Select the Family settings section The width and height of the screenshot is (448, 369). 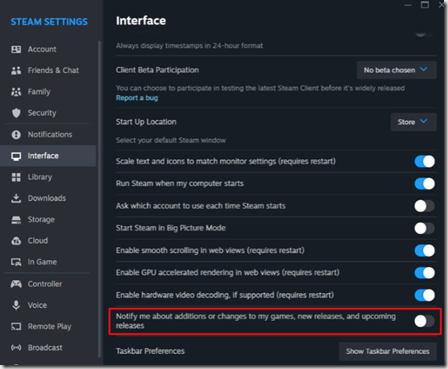[48, 92]
